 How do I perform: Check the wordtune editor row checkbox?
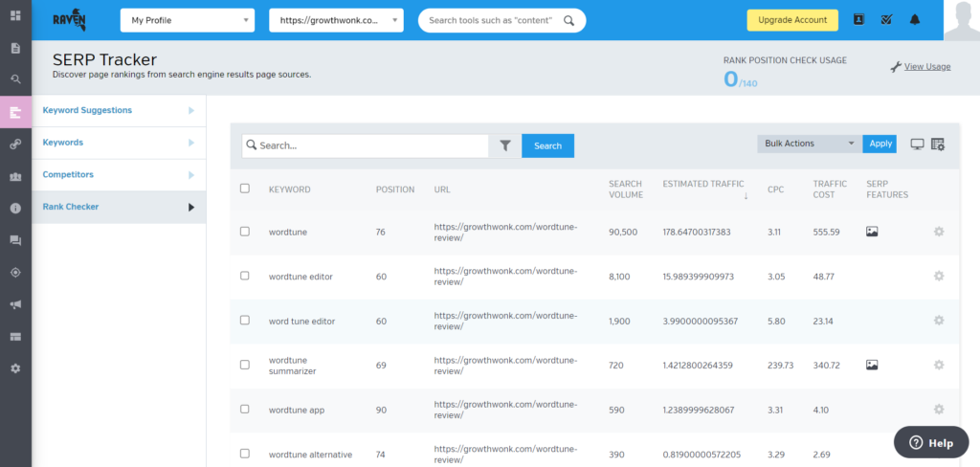coord(245,276)
